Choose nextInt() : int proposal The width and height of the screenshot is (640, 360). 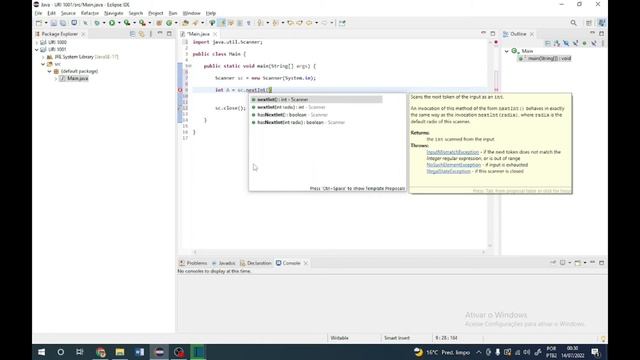click(x=316, y=100)
